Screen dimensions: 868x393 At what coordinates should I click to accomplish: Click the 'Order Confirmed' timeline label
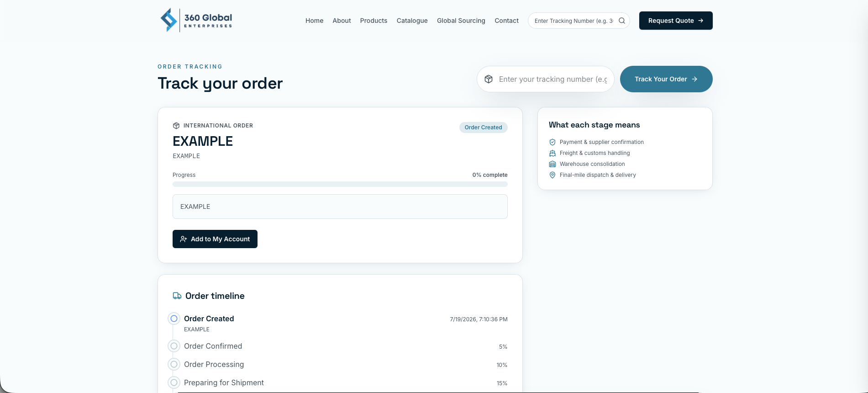(213, 346)
